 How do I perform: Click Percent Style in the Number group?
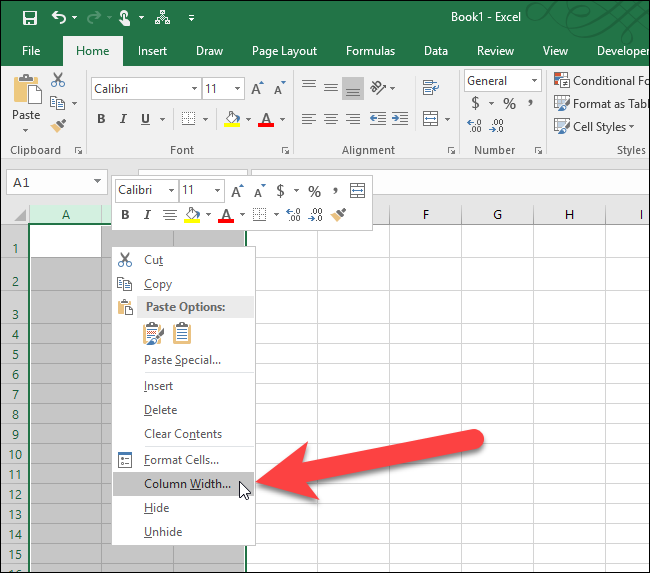tap(509, 103)
